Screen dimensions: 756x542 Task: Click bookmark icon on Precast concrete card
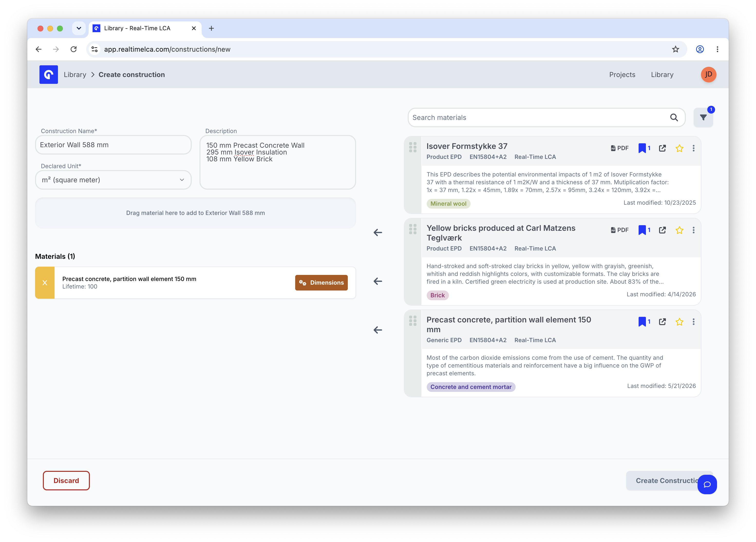click(642, 321)
